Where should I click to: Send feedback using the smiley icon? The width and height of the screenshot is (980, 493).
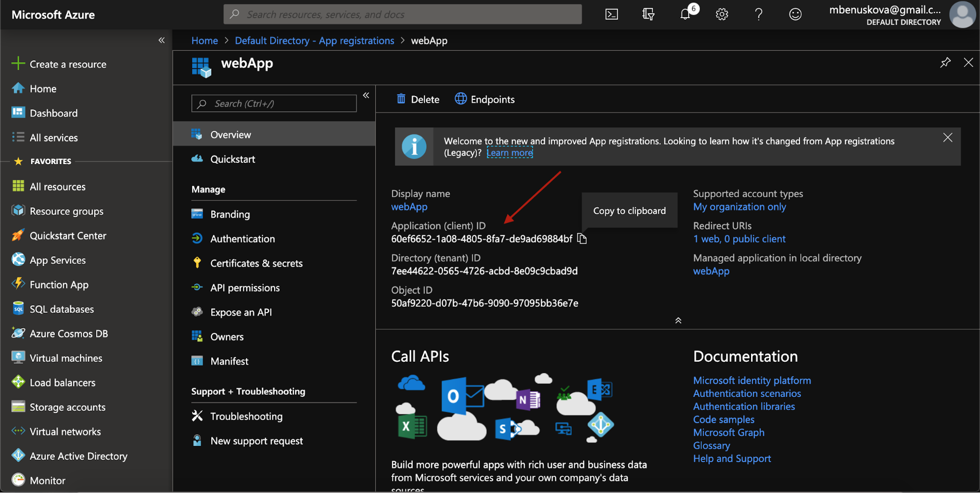[x=795, y=14]
